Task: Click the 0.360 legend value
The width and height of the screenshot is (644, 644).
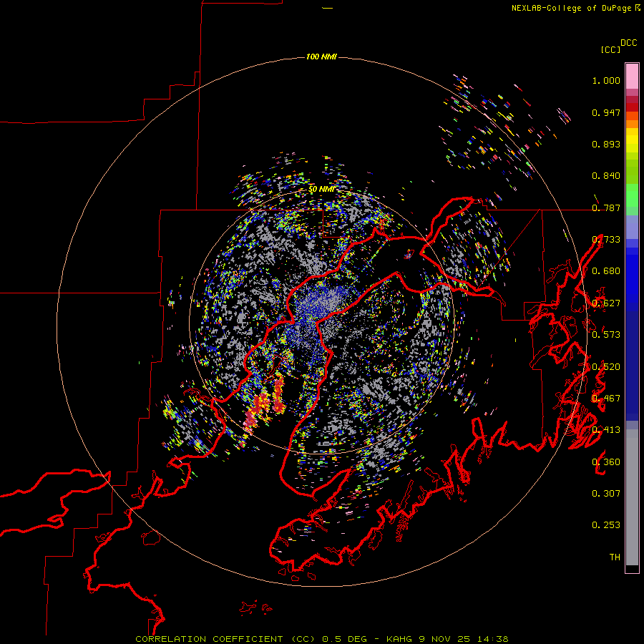Action: (x=606, y=462)
